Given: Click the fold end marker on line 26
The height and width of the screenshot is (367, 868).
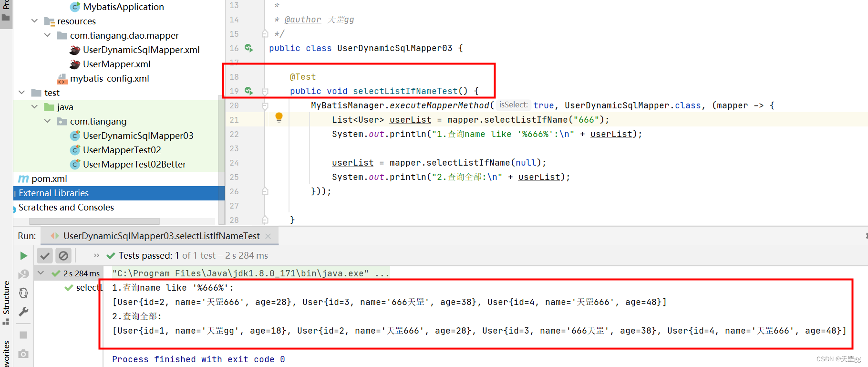Looking at the screenshot, I should tap(265, 191).
